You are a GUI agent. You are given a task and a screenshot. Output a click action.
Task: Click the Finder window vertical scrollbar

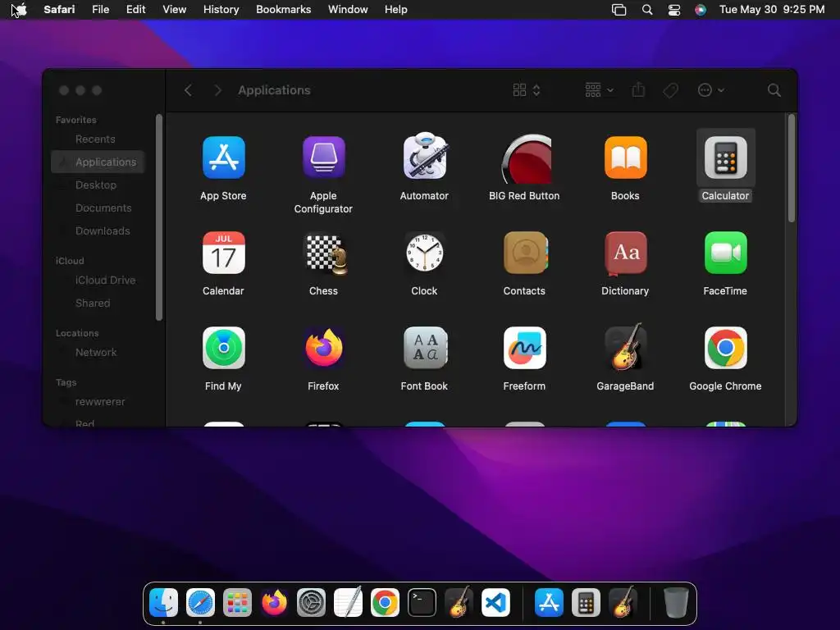(x=792, y=169)
